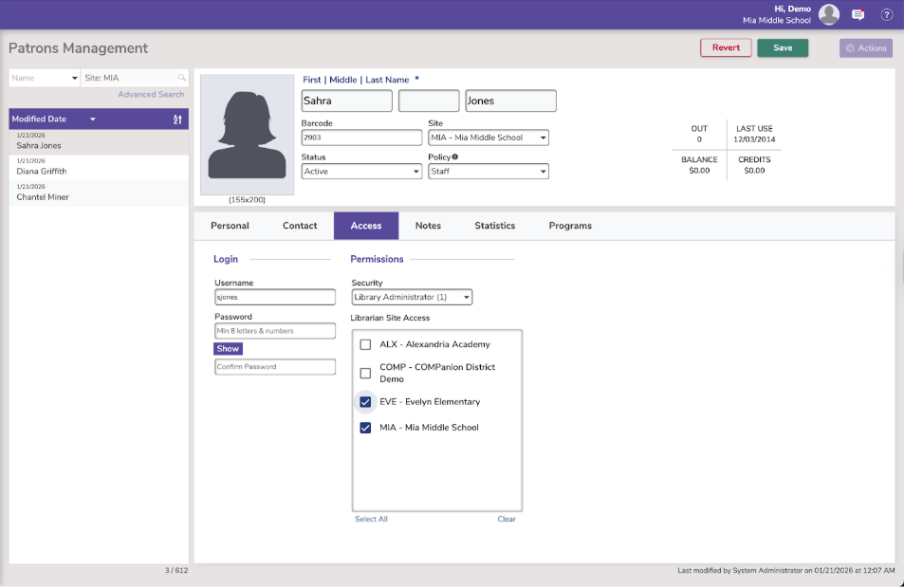Screen dimensions: 904x588
Task: Click the Policy info icon
Action: point(455,157)
